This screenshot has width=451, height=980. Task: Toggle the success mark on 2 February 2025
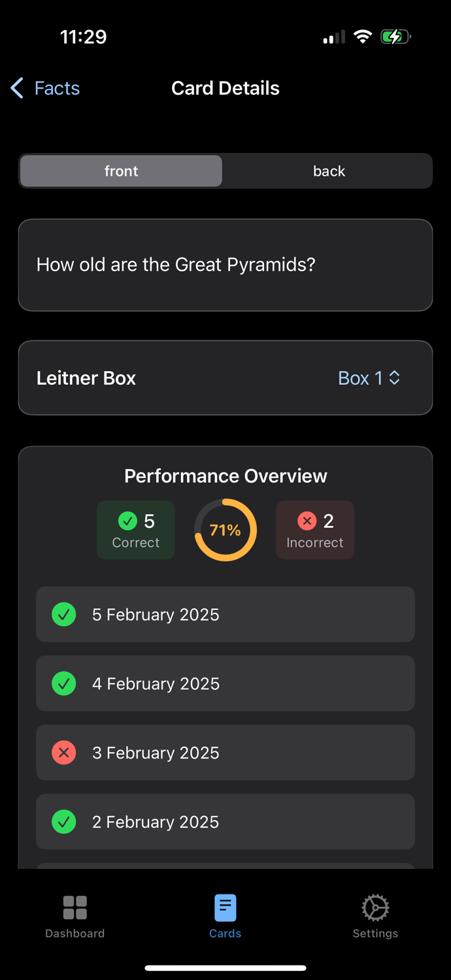[63, 822]
